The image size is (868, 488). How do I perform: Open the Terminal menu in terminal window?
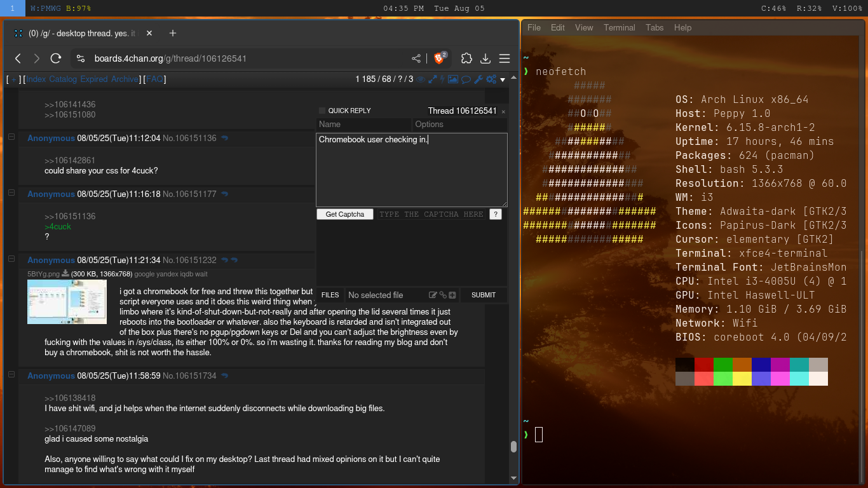click(x=620, y=27)
